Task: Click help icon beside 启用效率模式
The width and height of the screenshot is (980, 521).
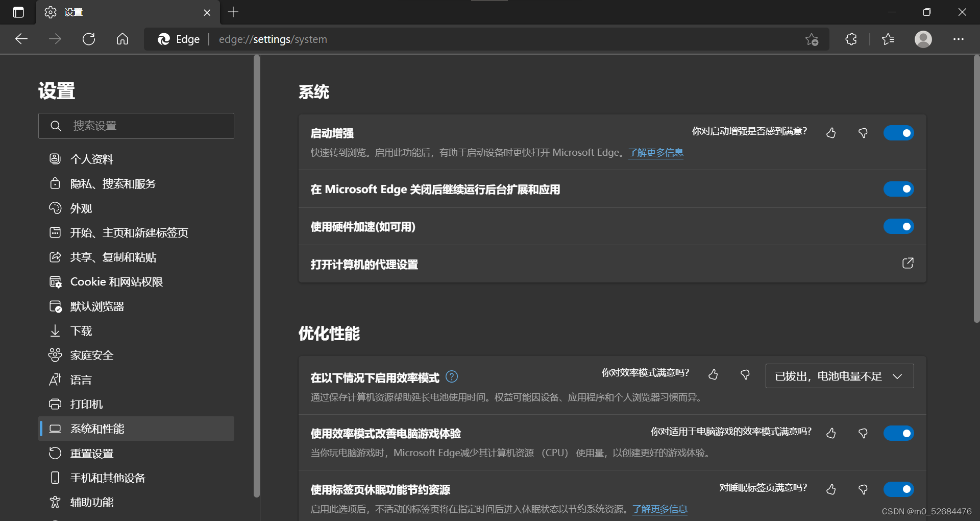Action: pos(452,377)
